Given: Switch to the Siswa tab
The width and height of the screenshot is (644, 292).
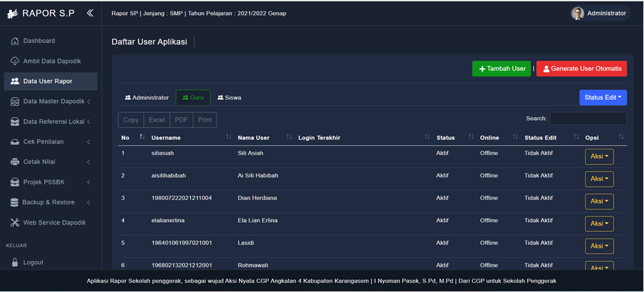Looking at the screenshot, I should (229, 98).
